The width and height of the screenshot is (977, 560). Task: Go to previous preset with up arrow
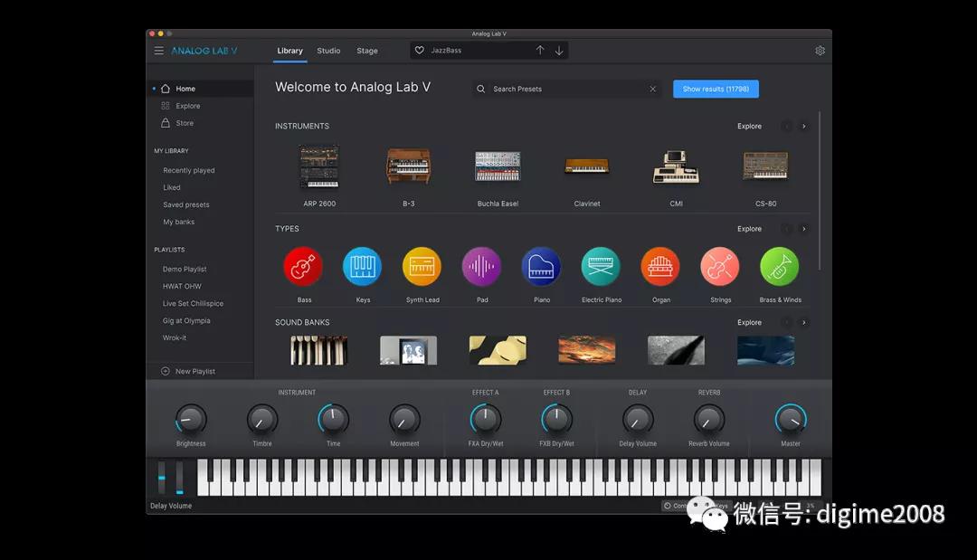coord(540,51)
